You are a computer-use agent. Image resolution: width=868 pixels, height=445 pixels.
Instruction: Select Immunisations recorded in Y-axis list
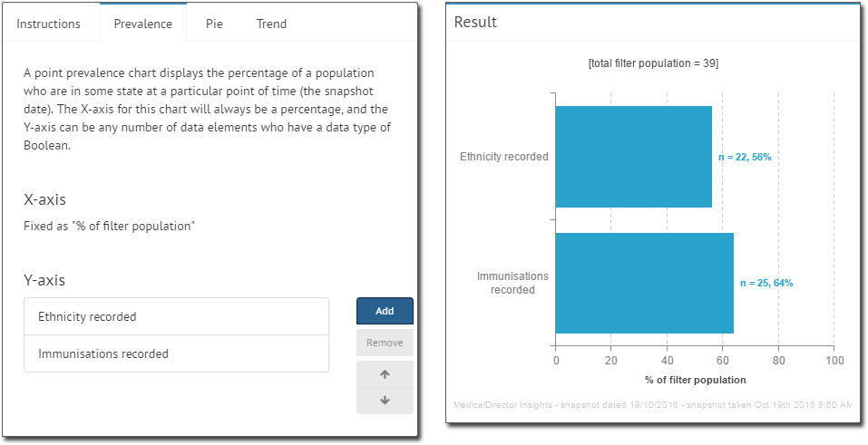click(x=176, y=353)
